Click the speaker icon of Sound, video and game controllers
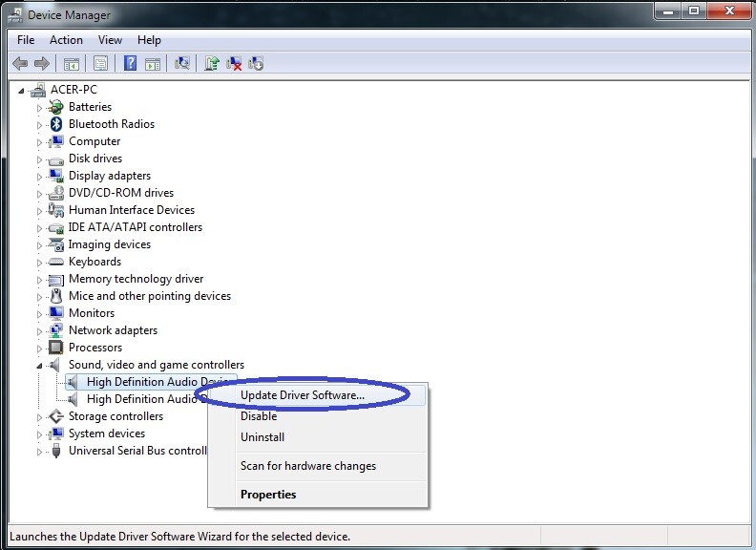 pos(54,365)
